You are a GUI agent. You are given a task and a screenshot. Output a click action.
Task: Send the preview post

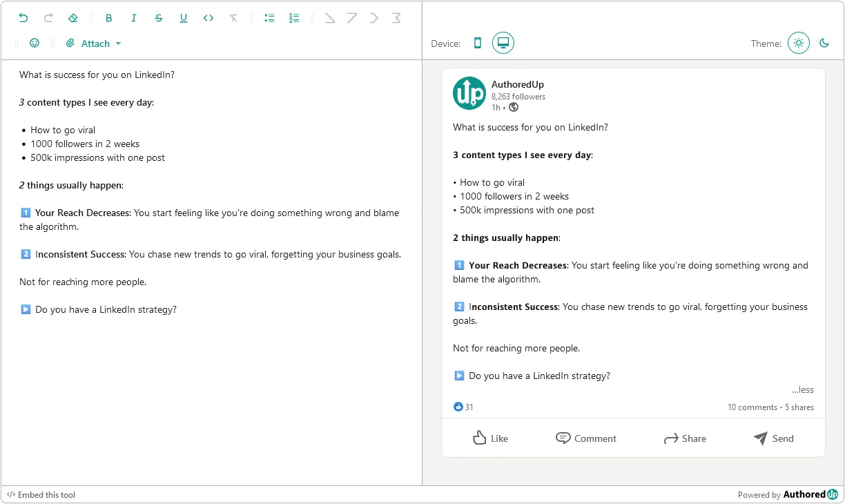[773, 438]
